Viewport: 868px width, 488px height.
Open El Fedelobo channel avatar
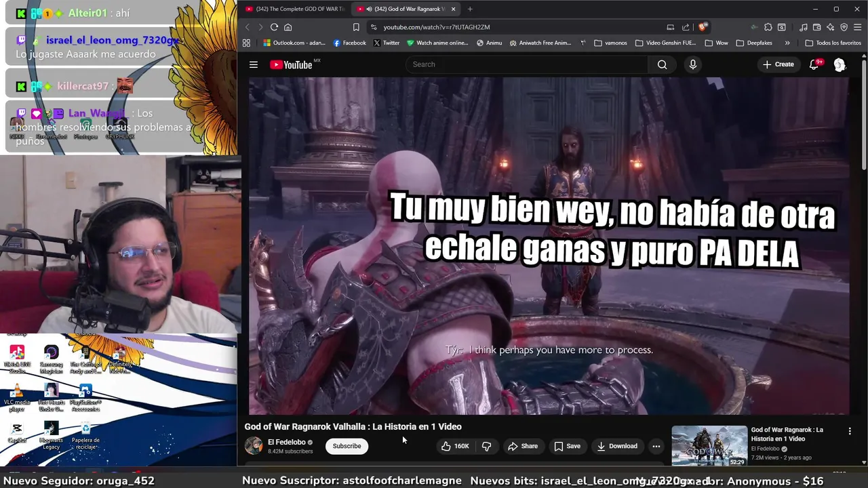pyautogui.click(x=254, y=445)
